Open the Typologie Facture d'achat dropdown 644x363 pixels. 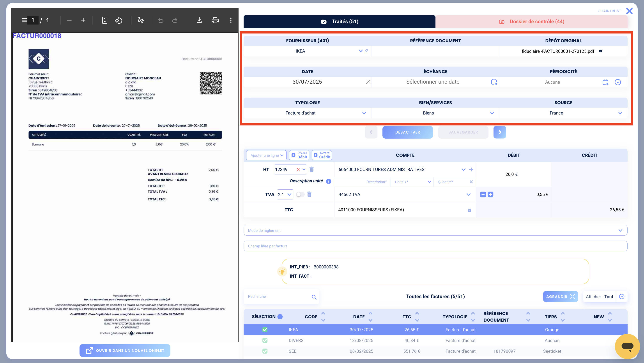click(364, 113)
